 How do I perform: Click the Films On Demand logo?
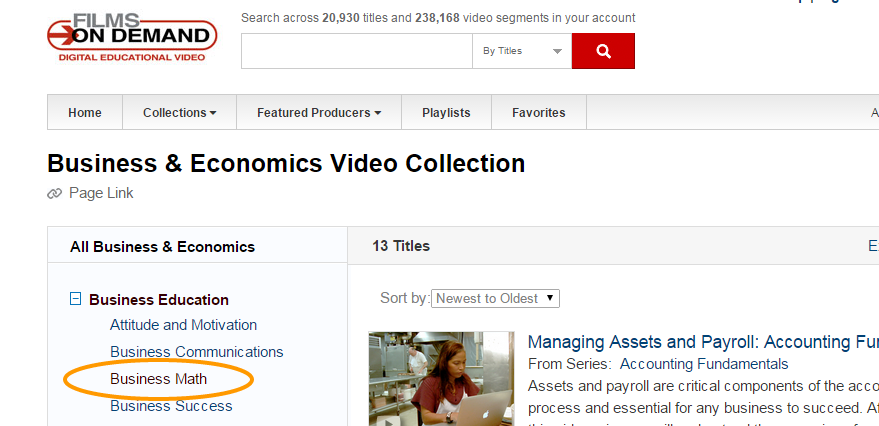click(132, 37)
